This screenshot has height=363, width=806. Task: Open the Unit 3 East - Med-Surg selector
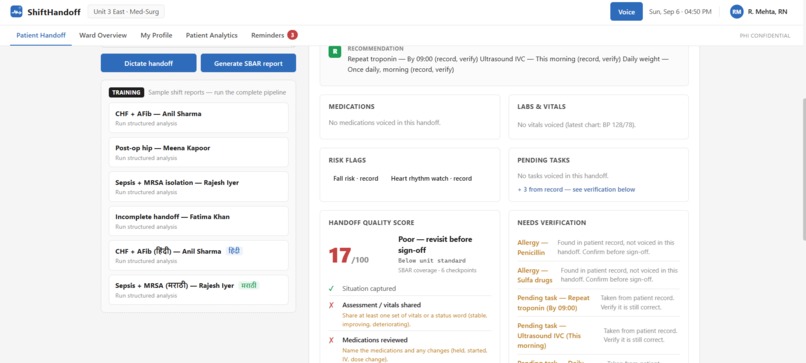click(126, 11)
